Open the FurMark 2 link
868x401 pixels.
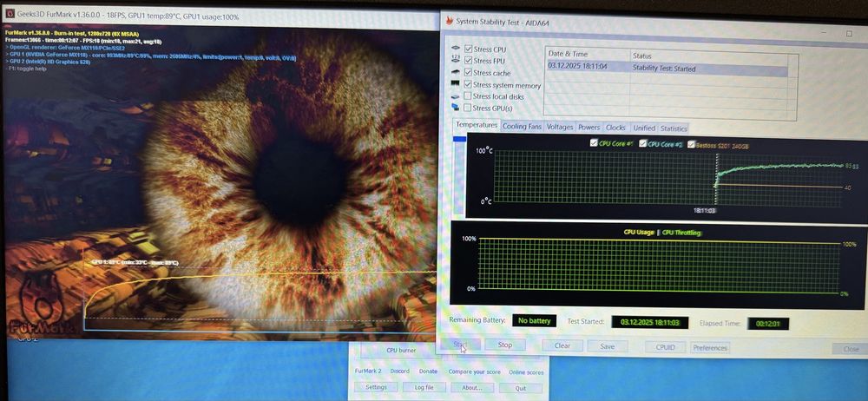point(367,371)
